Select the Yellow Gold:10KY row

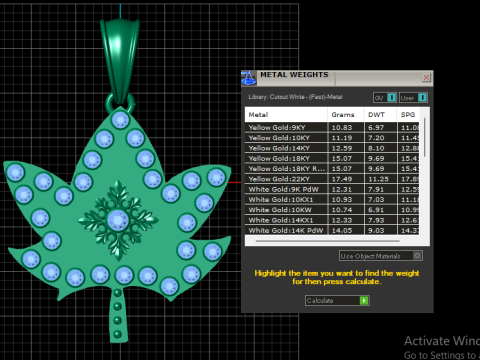(x=332, y=138)
